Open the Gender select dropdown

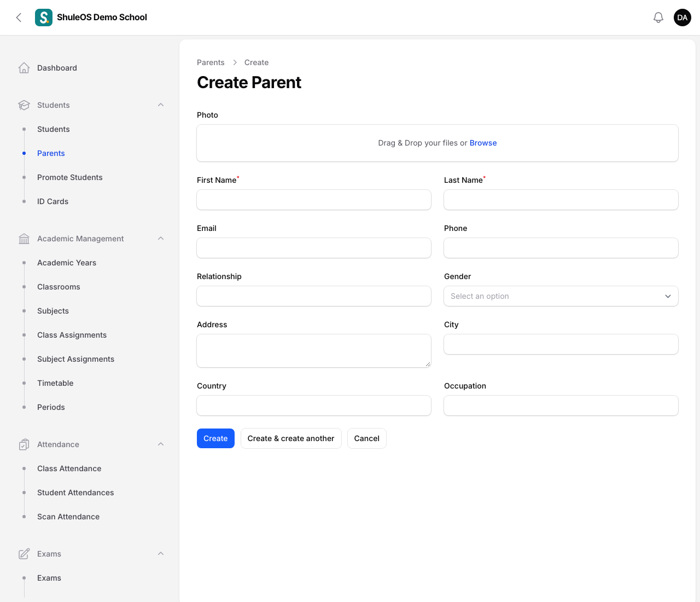561,296
